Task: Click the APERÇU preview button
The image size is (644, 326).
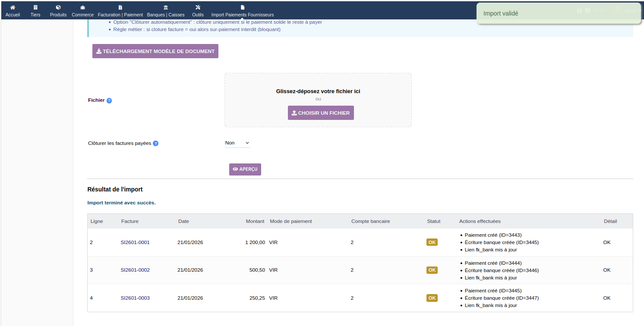Action: [x=245, y=169]
